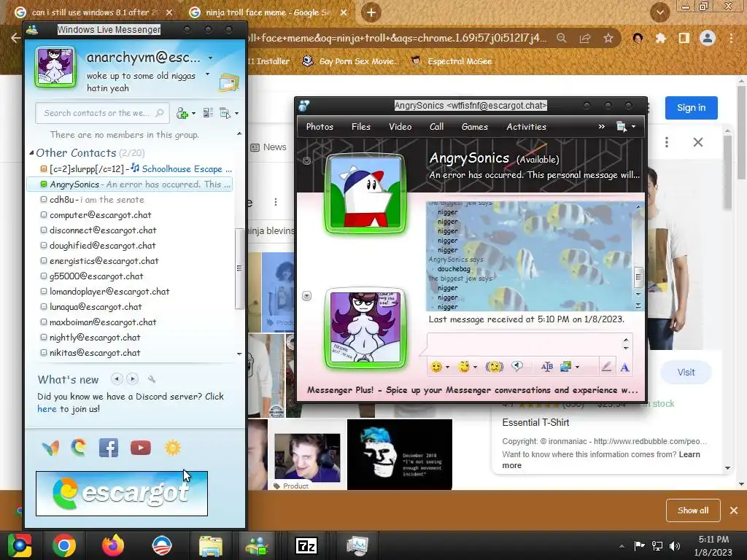The width and height of the screenshot is (747, 560).
Task: Click the voice clip icon
Action: coord(517,366)
